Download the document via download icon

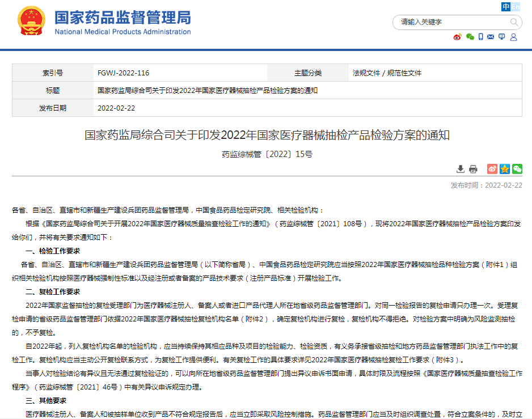(x=461, y=169)
